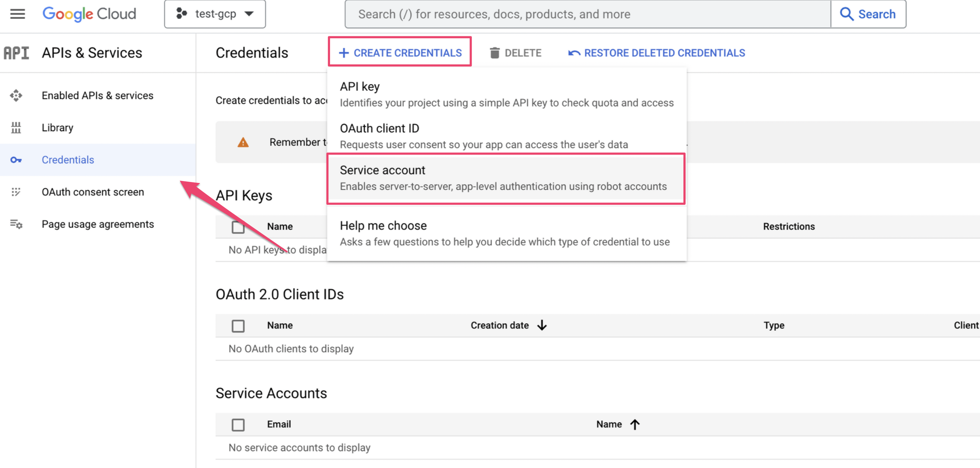Click the Credentials key icon
Screen dimensions: 980x468
point(16,160)
